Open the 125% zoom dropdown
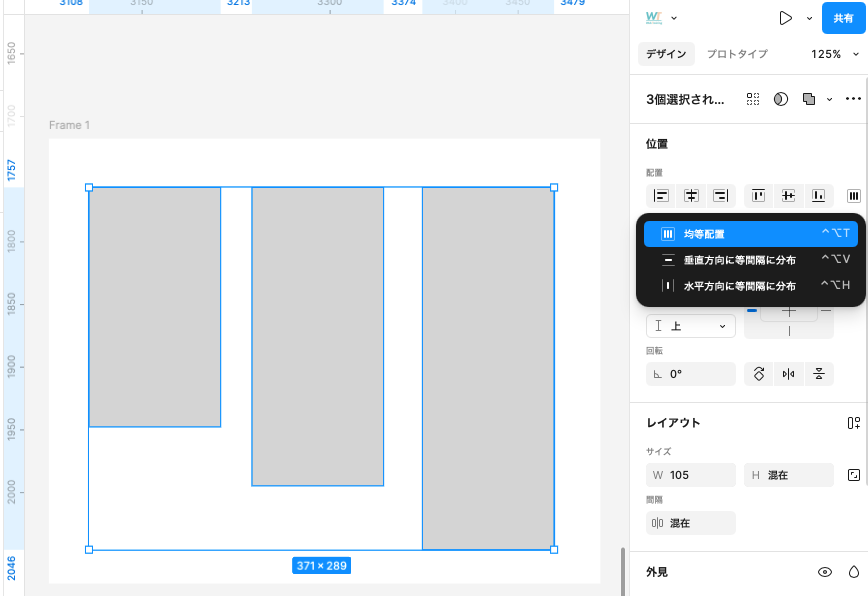 (834, 54)
